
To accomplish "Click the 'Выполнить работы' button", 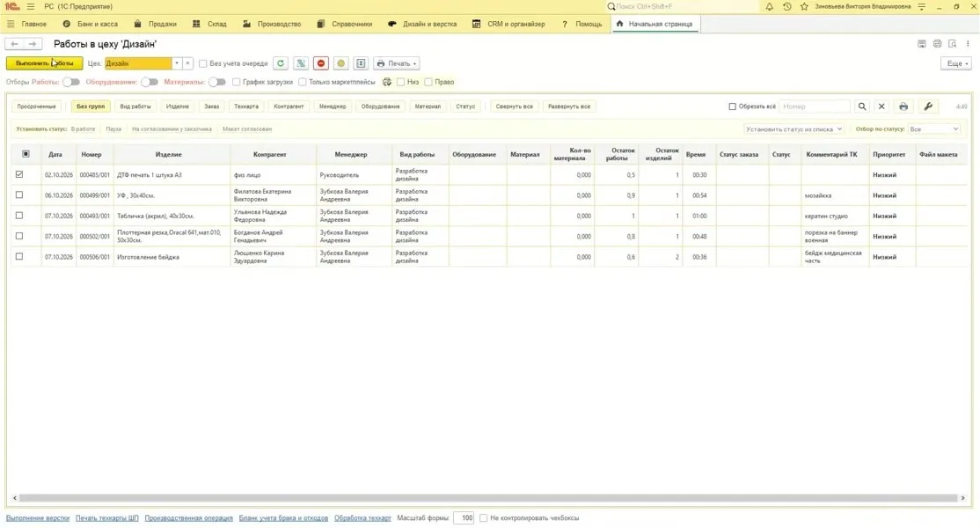I will pyautogui.click(x=44, y=63).
